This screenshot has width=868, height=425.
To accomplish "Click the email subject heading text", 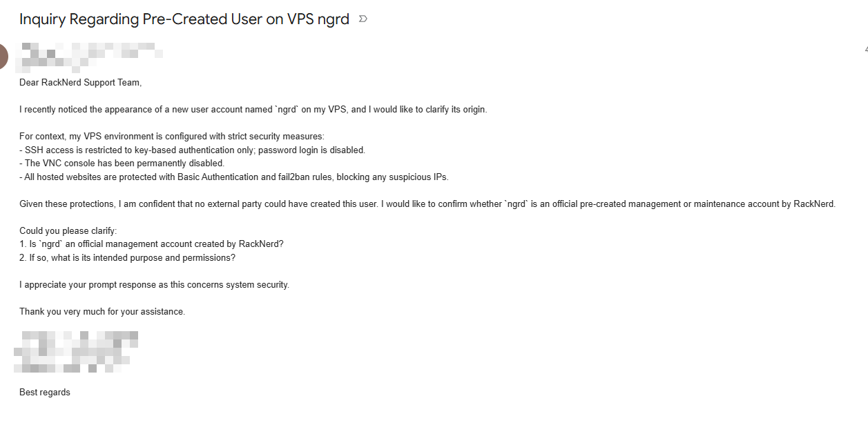I will click(x=184, y=19).
